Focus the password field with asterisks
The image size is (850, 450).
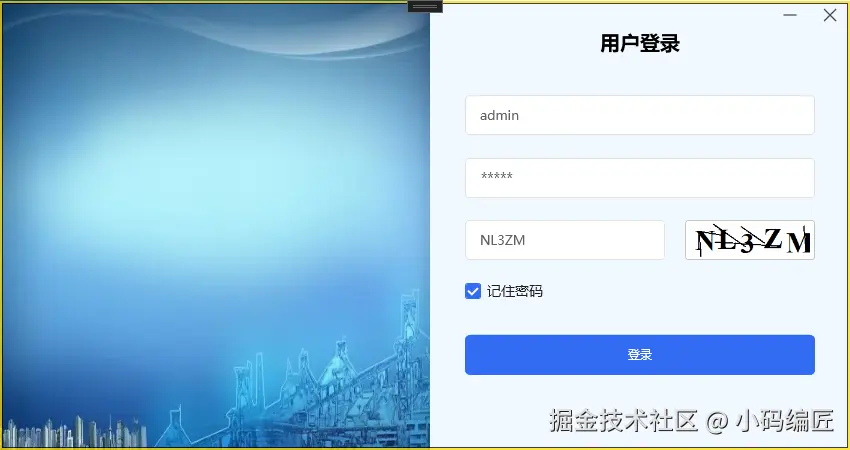coord(640,178)
